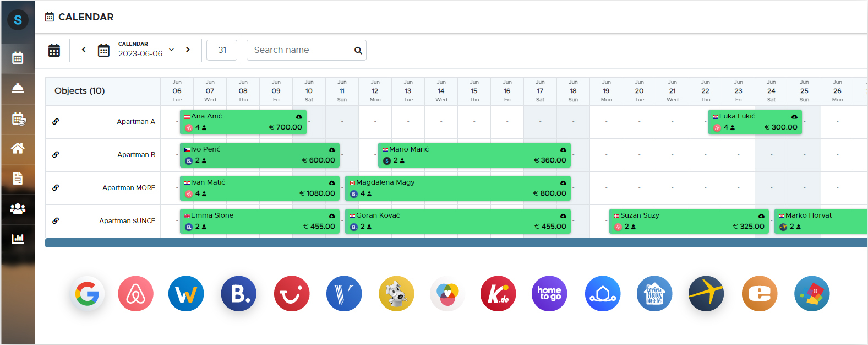Open Goran Kovač reservation

pos(458,221)
